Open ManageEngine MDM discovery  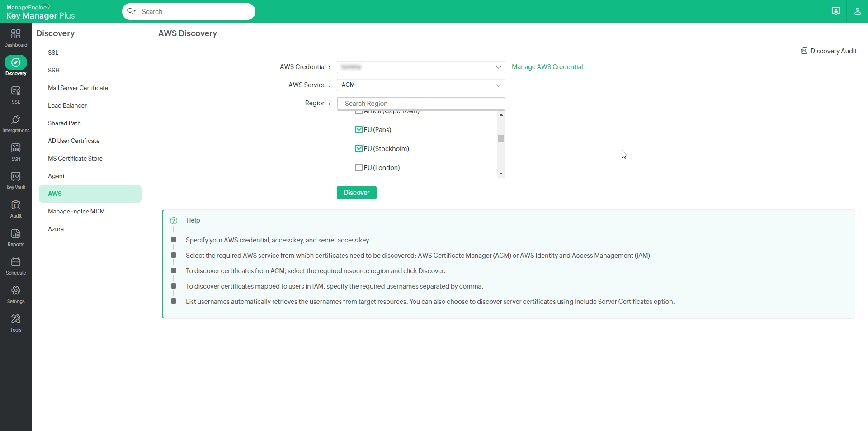pyautogui.click(x=76, y=211)
